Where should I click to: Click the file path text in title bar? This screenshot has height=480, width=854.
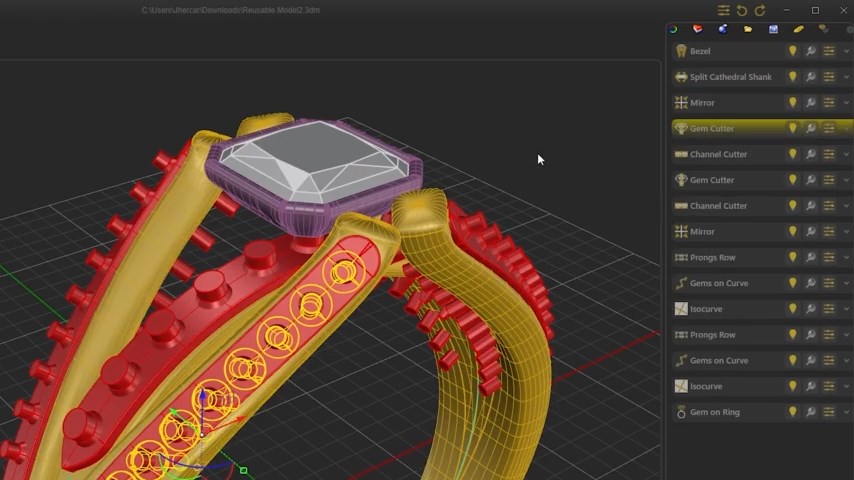pyautogui.click(x=231, y=10)
